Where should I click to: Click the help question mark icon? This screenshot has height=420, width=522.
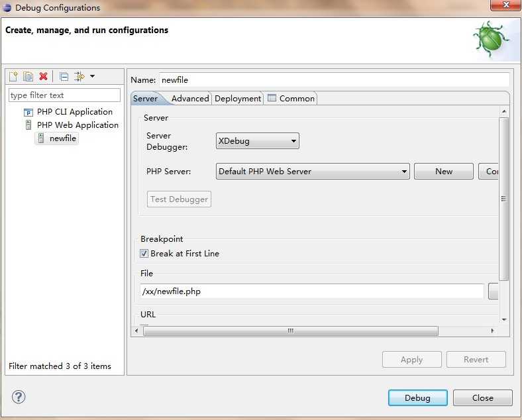[x=19, y=397]
